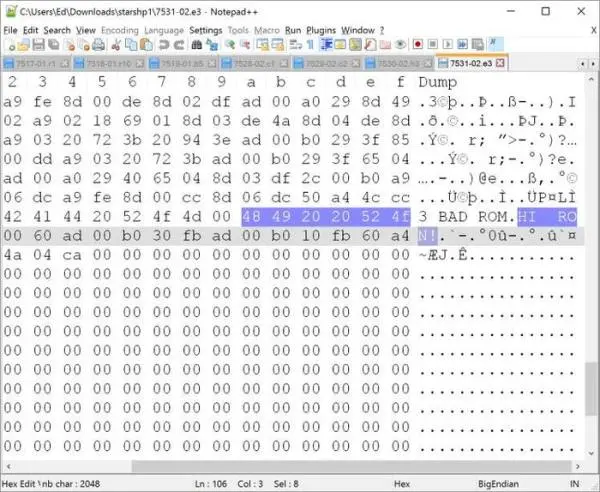Image resolution: width=600 pixels, height=492 pixels.
Task: Click 'Ln : 106' in the status bar
Action: [211, 484]
